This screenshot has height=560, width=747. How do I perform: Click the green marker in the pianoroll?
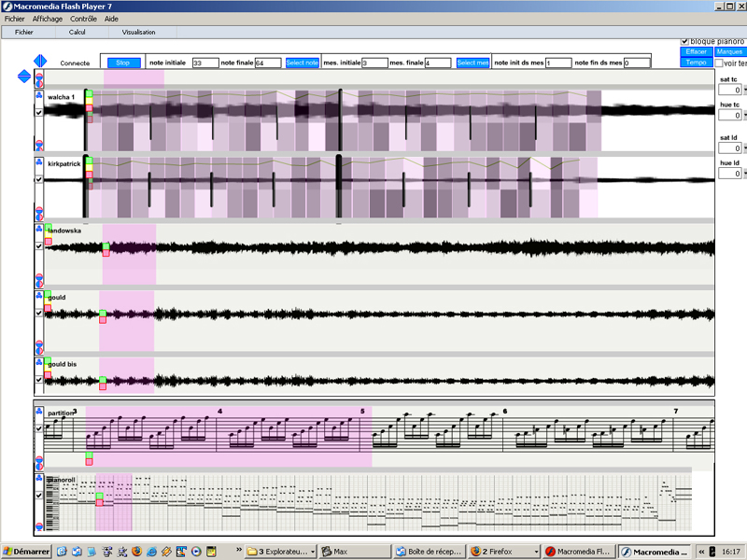tap(100, 496)
